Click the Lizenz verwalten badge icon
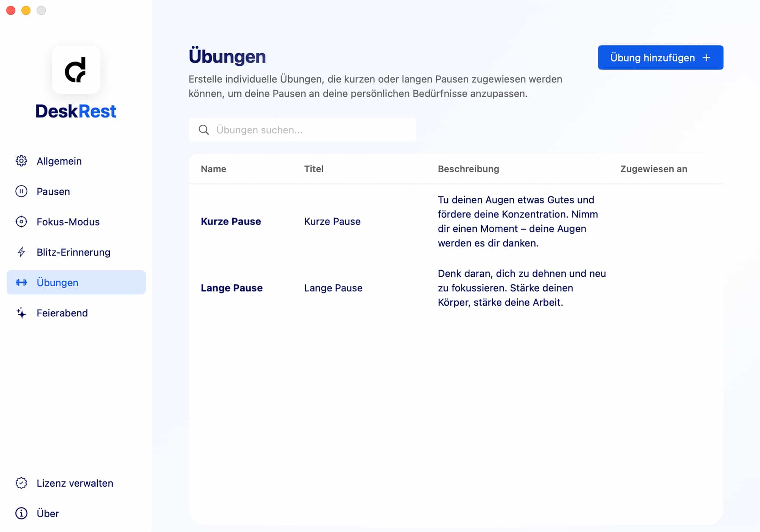760x532 pixels. point(21,483)
